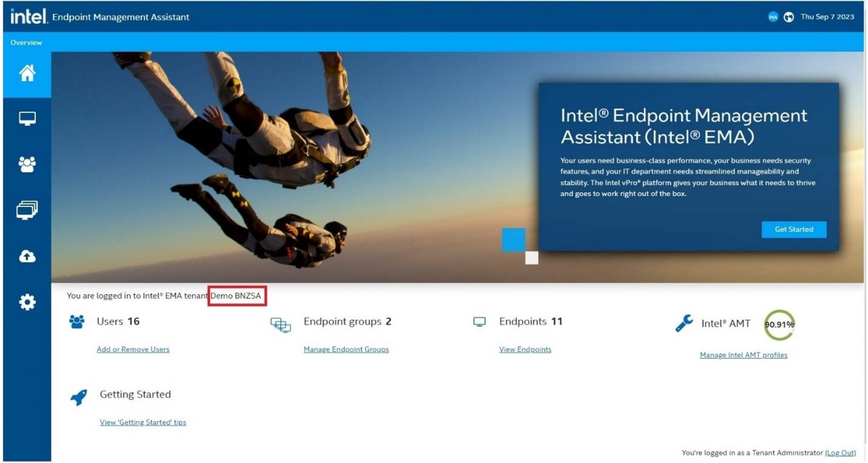
Task: Click the Intel logo in the header
Action: pos(29,16)
